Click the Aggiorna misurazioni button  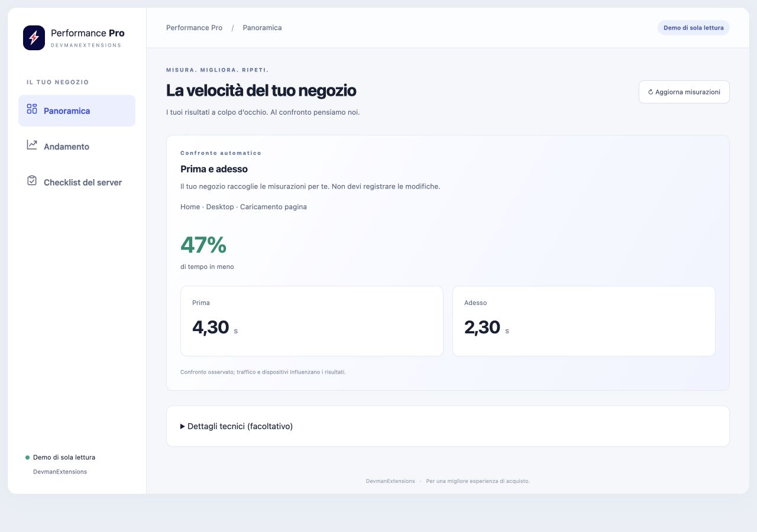coord(684,92)
